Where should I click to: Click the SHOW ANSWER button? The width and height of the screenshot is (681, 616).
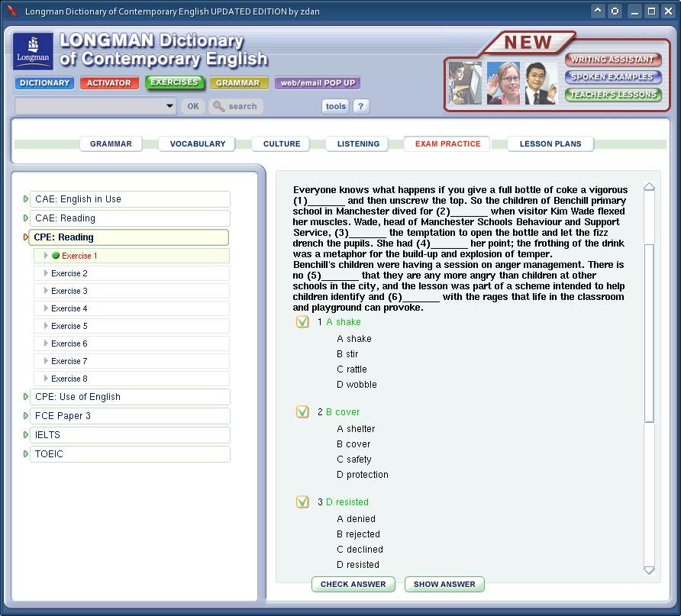click(444, 584)
